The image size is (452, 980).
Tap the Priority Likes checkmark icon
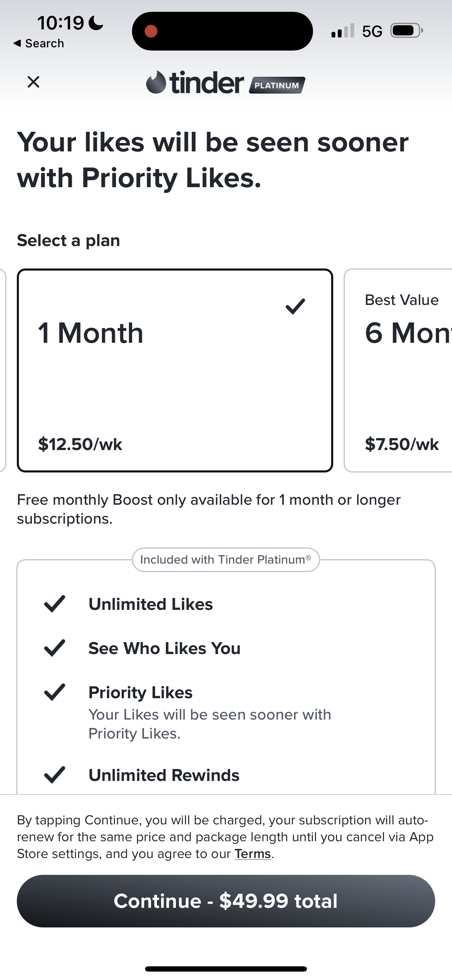coord(54,692)
